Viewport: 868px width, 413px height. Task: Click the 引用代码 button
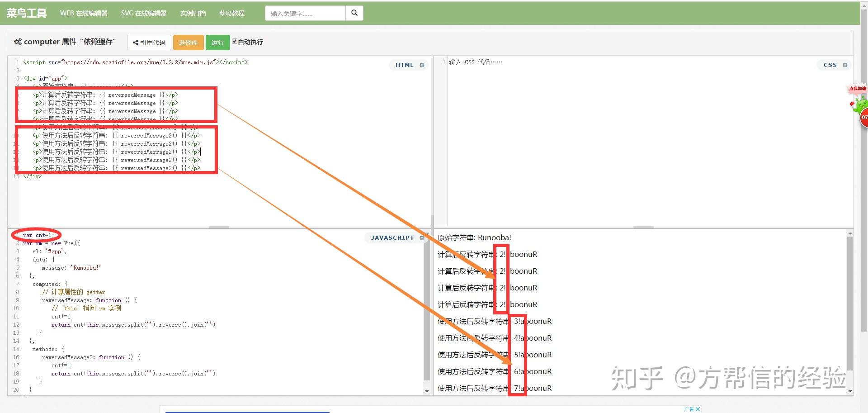pyautogui.click(x=149, y=42)
